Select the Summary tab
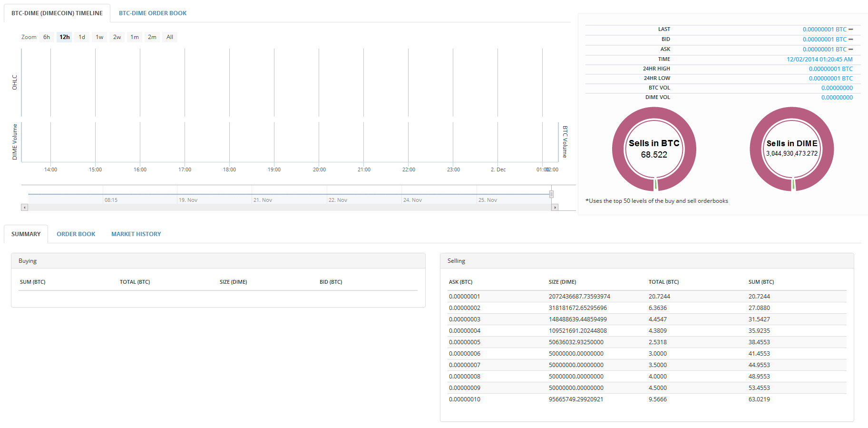The width and height of the screenshot is (868, 428). pyautogui.click(x=26, y=234)
